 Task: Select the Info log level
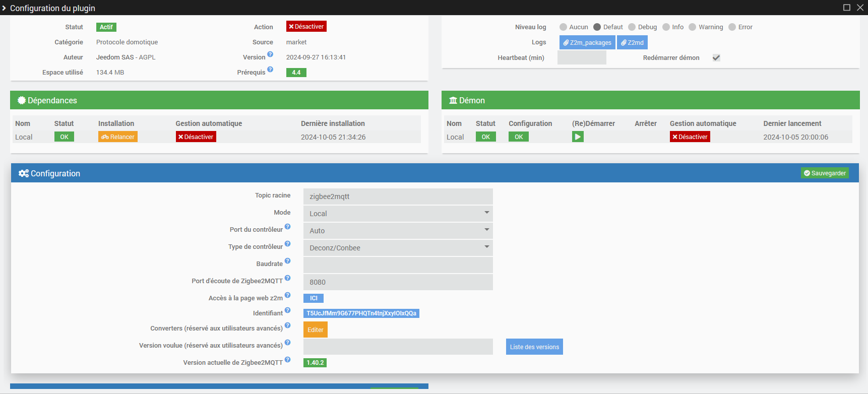click(666, 27)
